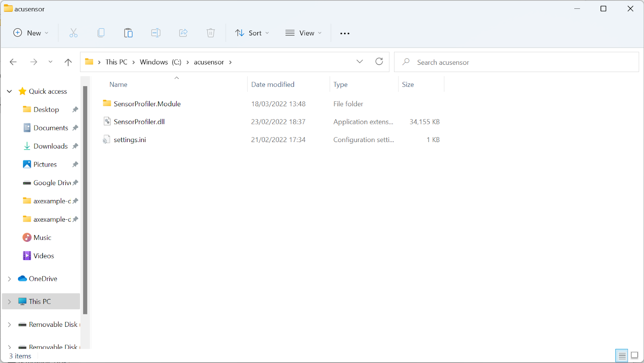Image resolution: width=644 pixels, height=363 pixels.
Task: Click the Paste clipboard icon
Action: [x=128, y=33]
